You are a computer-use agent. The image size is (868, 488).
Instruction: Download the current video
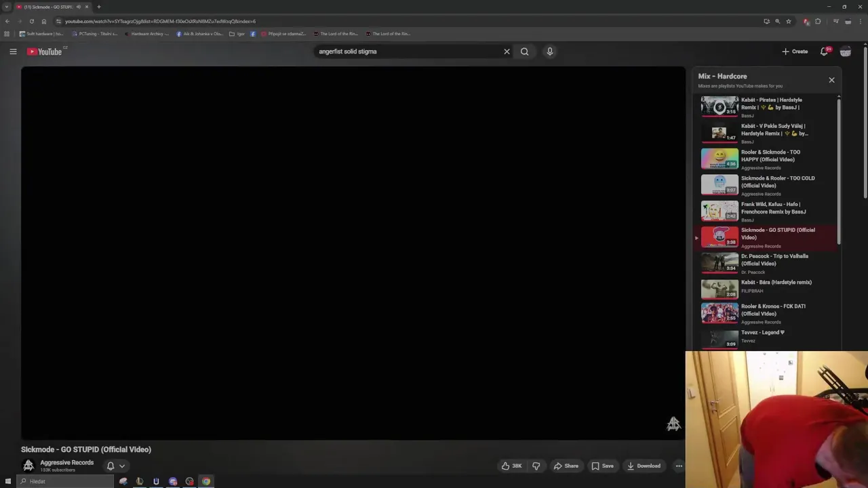click(644, 466)
